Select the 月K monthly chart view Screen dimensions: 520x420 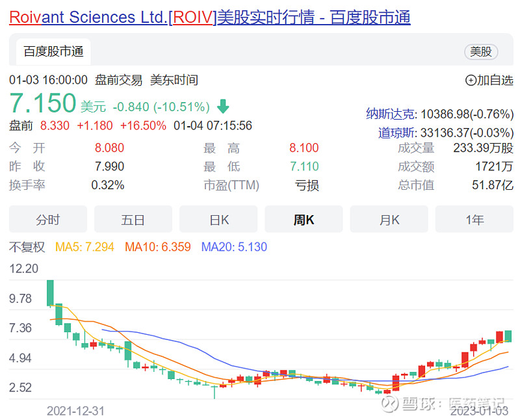389,219
